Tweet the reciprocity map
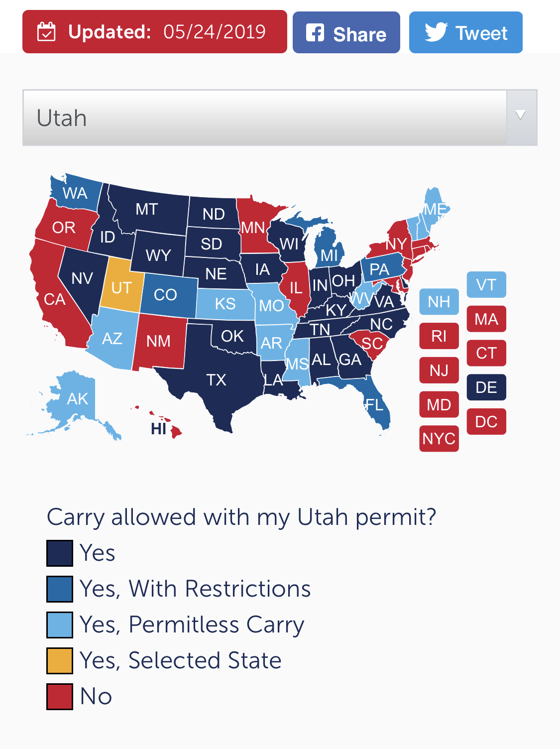 pyautogui.click(x=466, y=32)
